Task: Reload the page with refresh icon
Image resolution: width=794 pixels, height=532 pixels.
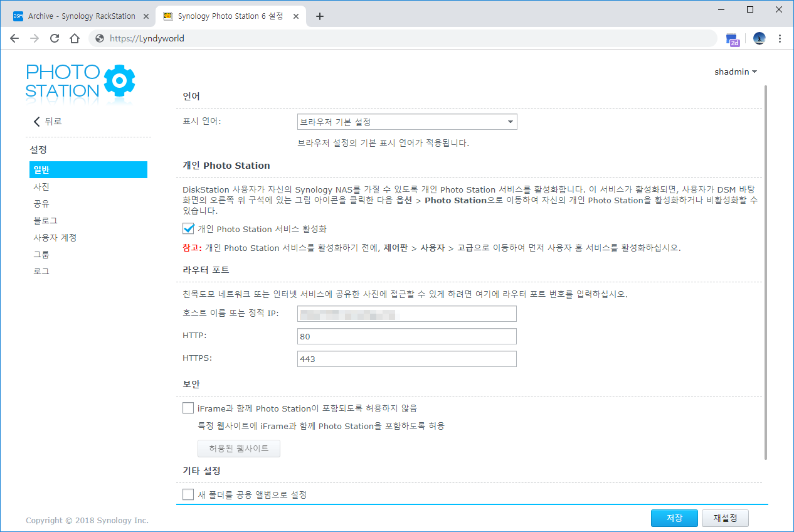Action: coord(55,38)
